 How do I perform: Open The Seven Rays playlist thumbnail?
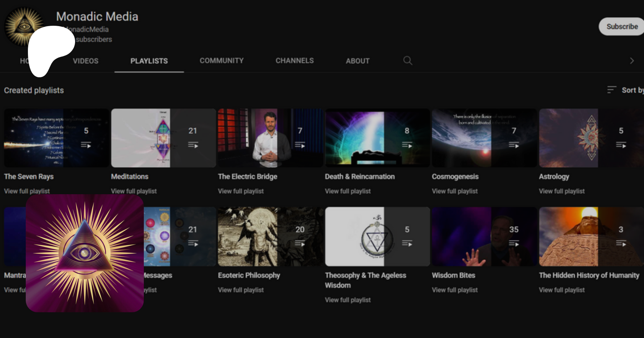56,138
